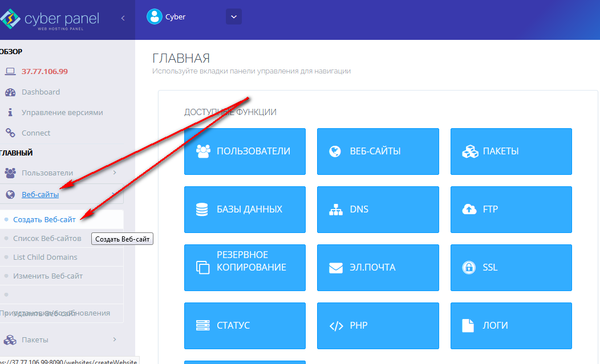Image resolution: width=600 pixels, height=364 pixels.
Task: Click the code icon in PHP tile
Action: tap(336, 326)
